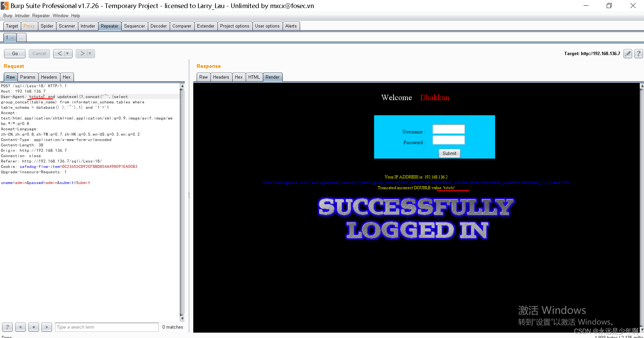Screen dimensions: 644x338
Task: Open the Repeater menu
Action: pos(41,15)
